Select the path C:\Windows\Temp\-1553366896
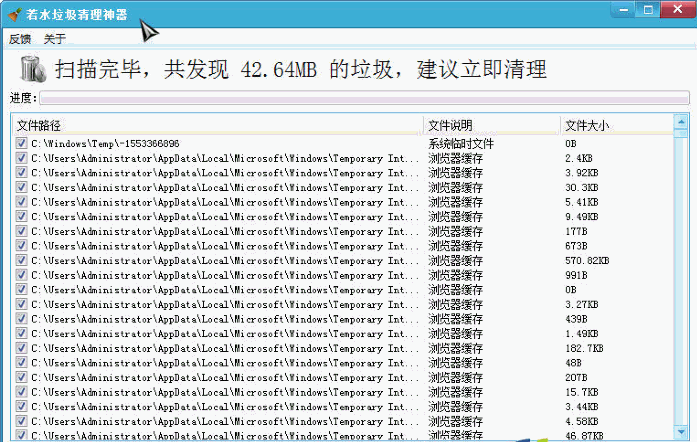The image size is (697, 442). (x=105, y=144)
